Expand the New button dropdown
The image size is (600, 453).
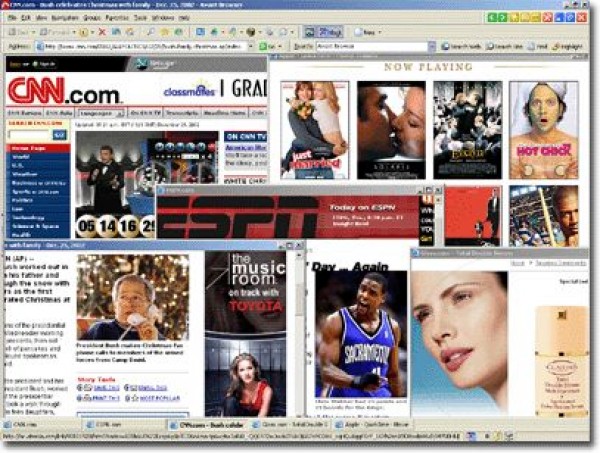[x=380, y=33]
